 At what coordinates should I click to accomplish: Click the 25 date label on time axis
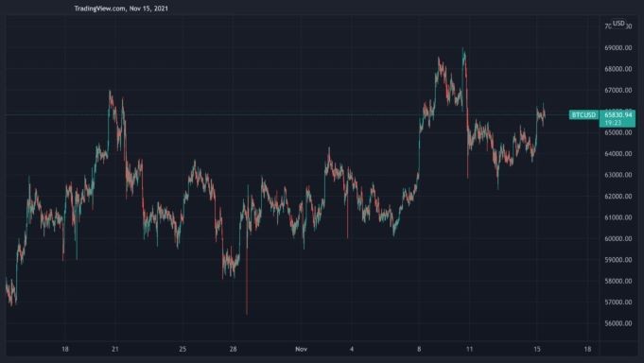pyautogui.click(x=183, y=349)
